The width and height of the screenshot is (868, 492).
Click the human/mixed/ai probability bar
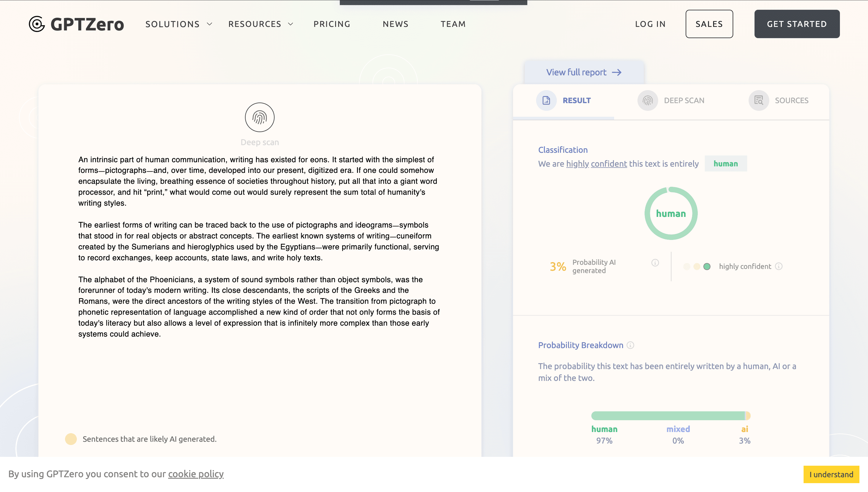click(670, 416)
